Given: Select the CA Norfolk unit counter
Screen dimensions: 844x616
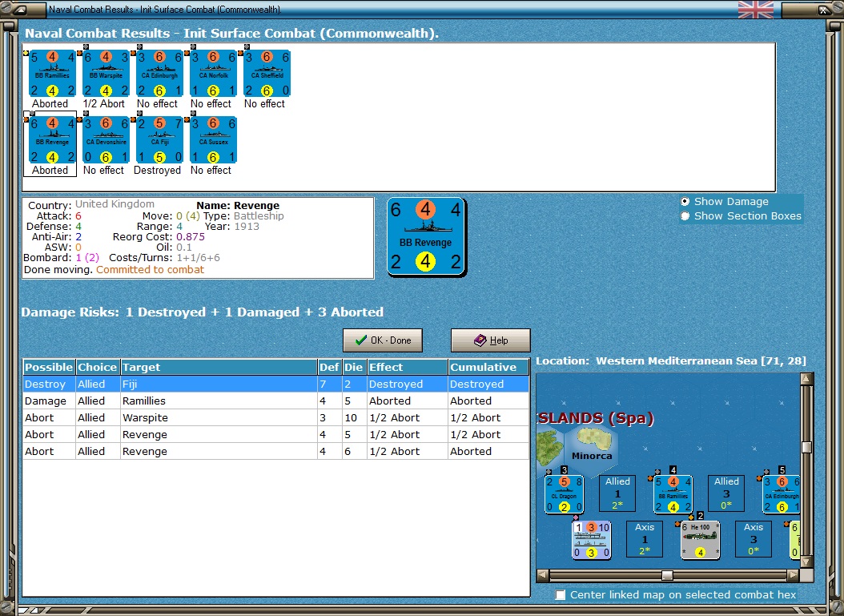Looking at the screenshot, I should pyautogui.click(x=214, y=74).
